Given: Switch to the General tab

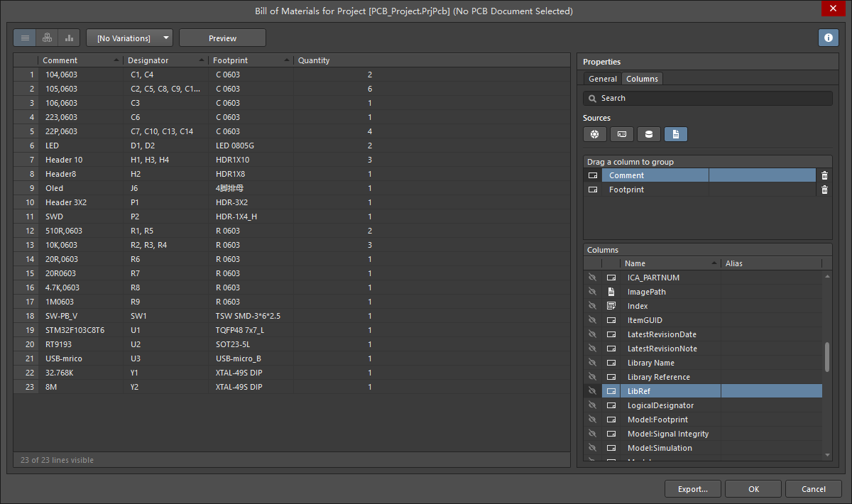Looking at the screenshot, I should pos(603,79).
